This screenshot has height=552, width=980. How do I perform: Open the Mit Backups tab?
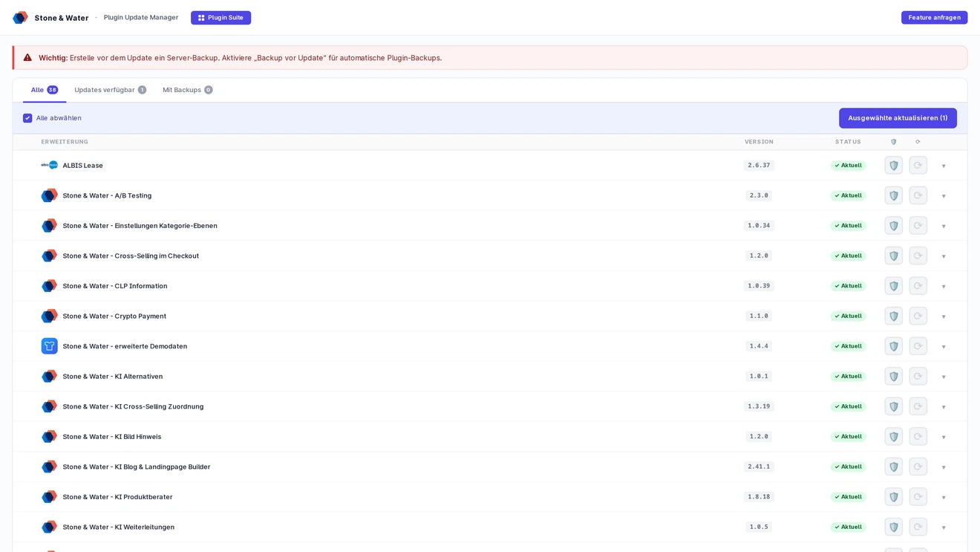(188, 90)
